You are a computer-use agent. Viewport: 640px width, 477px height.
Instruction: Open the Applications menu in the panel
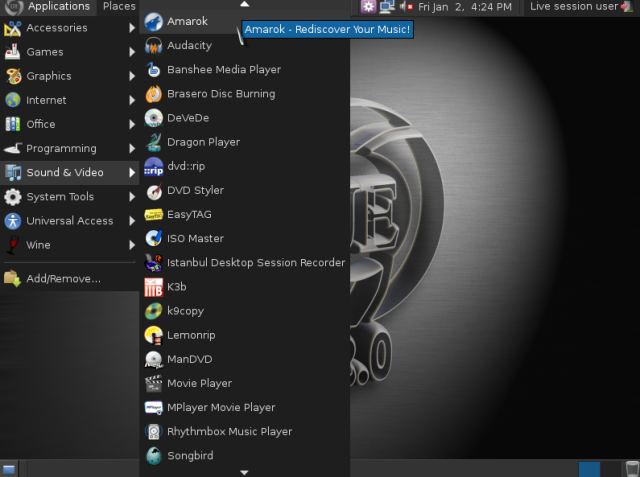point(48,7)
